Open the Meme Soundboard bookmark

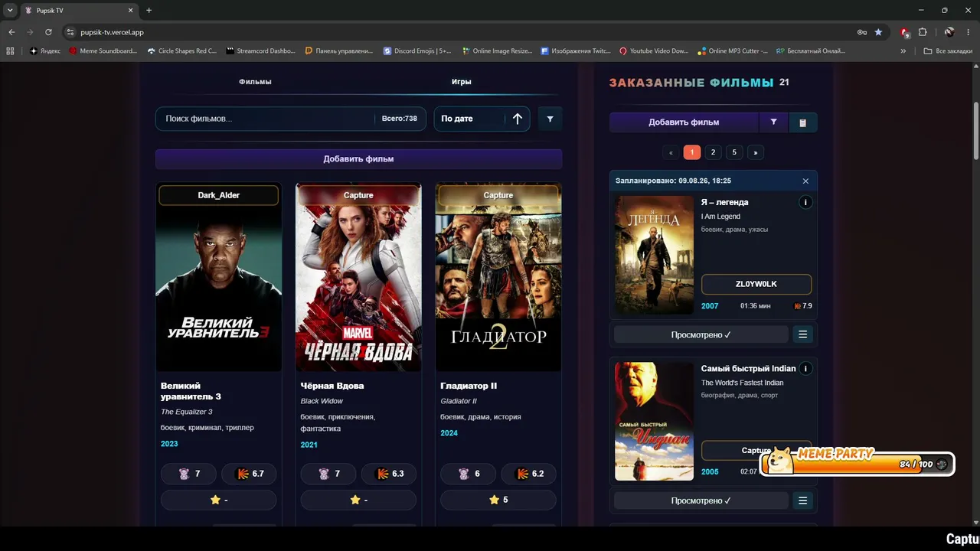pyautogui.click(x=103, y=51)
